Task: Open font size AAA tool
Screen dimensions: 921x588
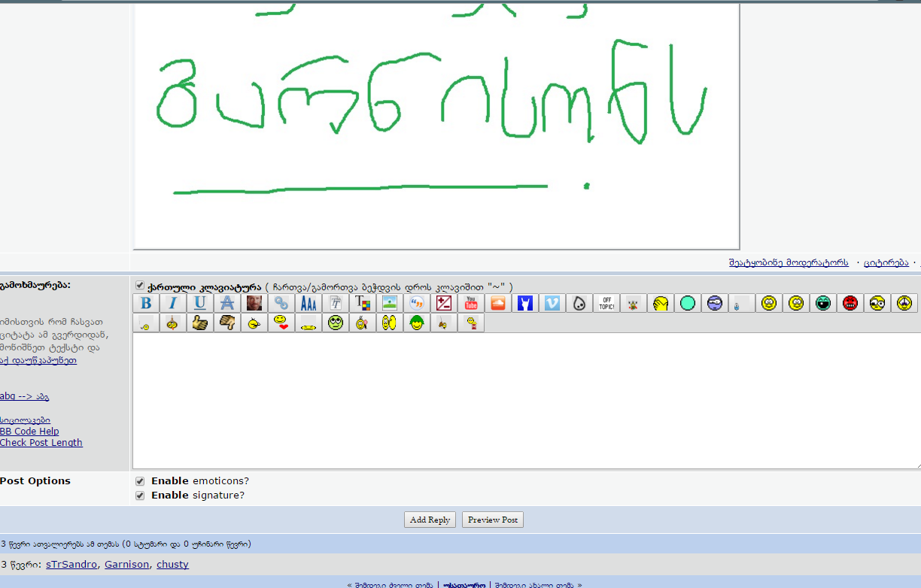Action: point(309,303)
